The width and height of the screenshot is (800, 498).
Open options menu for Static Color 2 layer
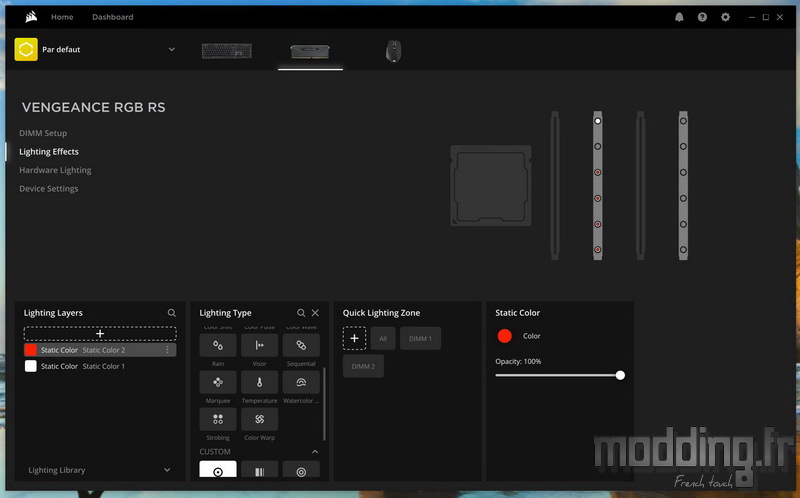click(x=167, y=350)
